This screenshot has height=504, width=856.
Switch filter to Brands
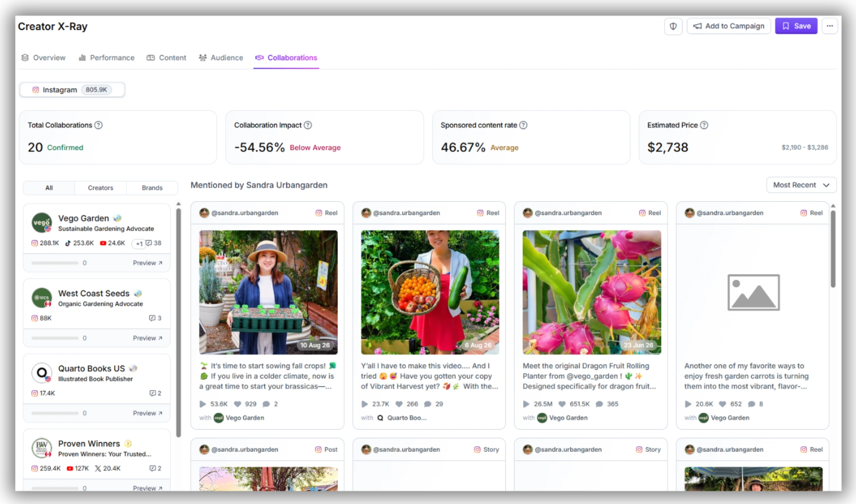pyautogui.click(x=152, y=188)
